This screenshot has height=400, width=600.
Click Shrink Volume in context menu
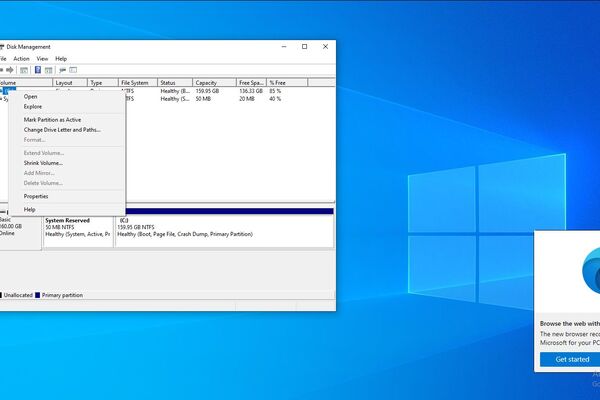pos(43,162)
